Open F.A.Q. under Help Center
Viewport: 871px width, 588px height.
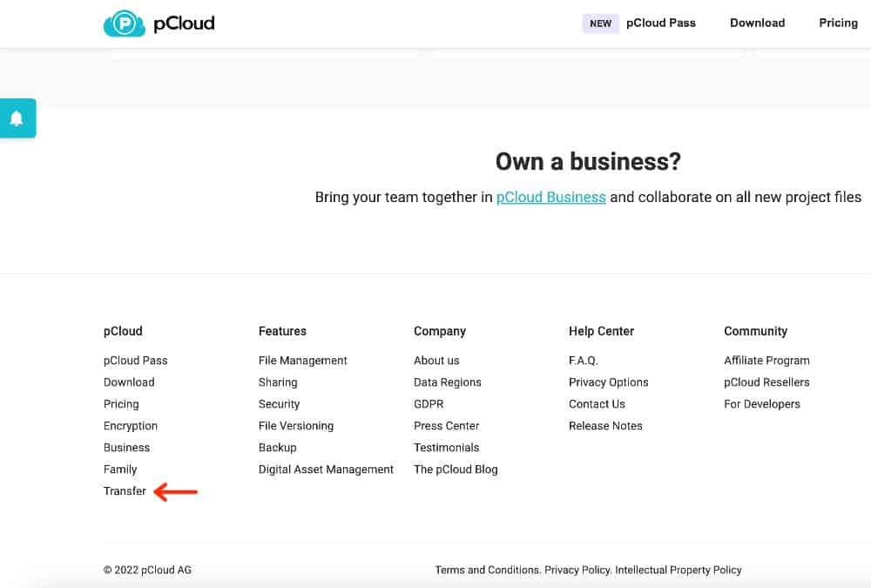(x=584, y=360)
